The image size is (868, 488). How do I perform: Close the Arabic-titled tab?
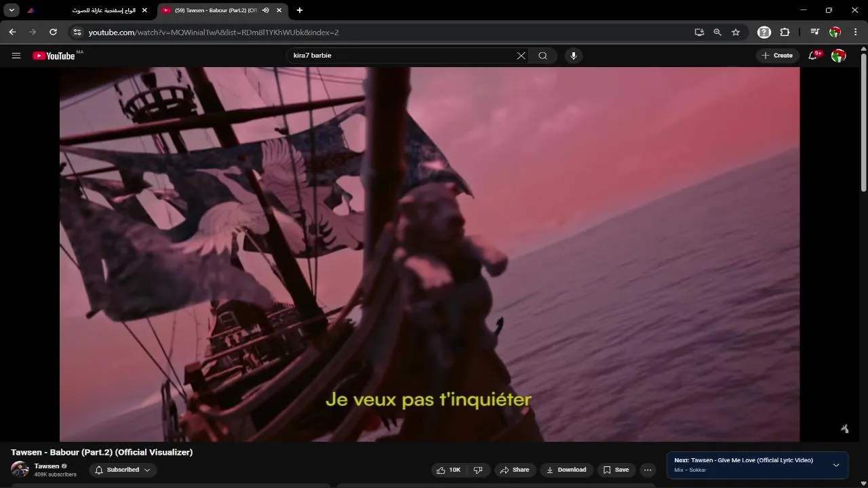144,10
